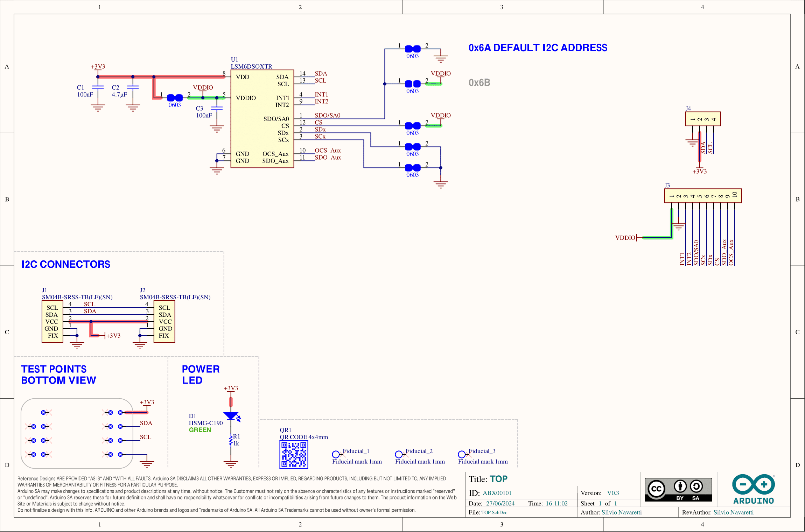Select the LSM6DSOXTR component U1
Viewport: 805px width, 532px height.
coord(262,119)
